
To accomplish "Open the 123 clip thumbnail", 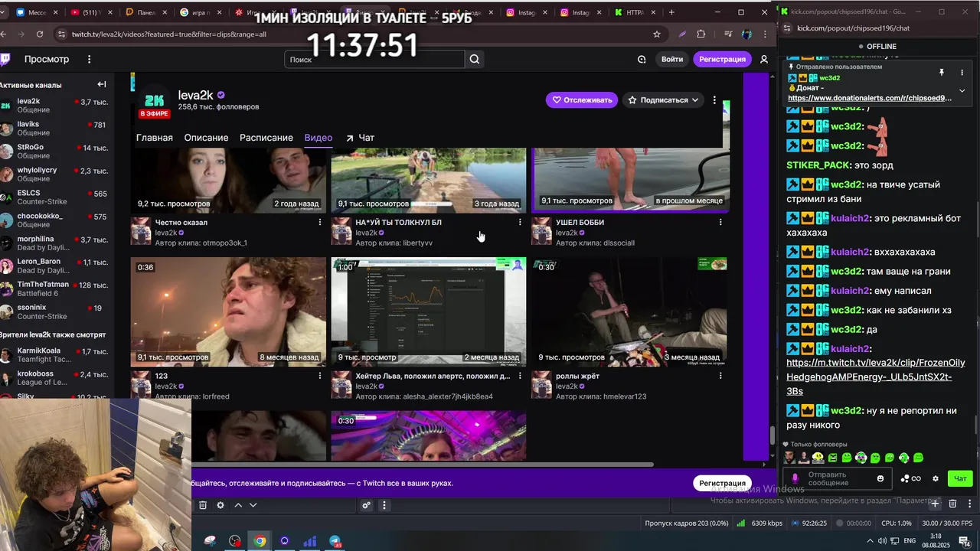I will click(x=228, y=311).
